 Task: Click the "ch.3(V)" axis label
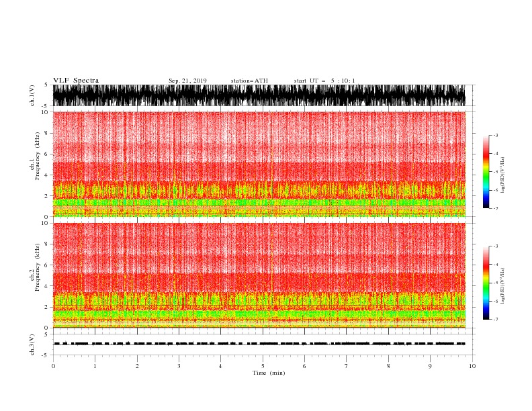[32, 345]
